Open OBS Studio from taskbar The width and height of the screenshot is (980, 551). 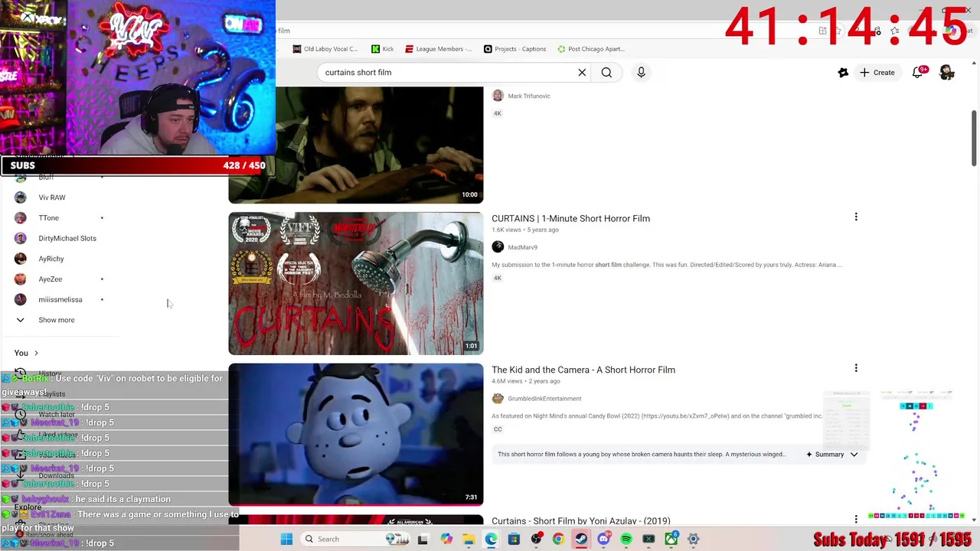pos(536,540)
